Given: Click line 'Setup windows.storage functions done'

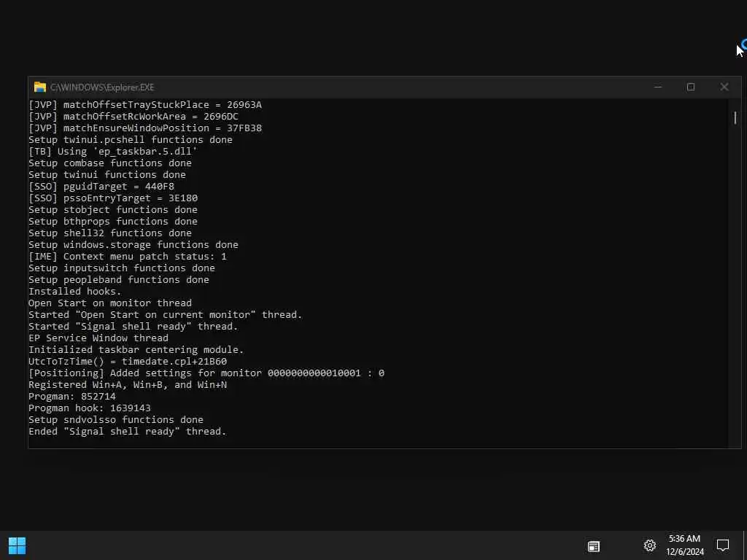Looking at the screenshot, I should point(133,245).
